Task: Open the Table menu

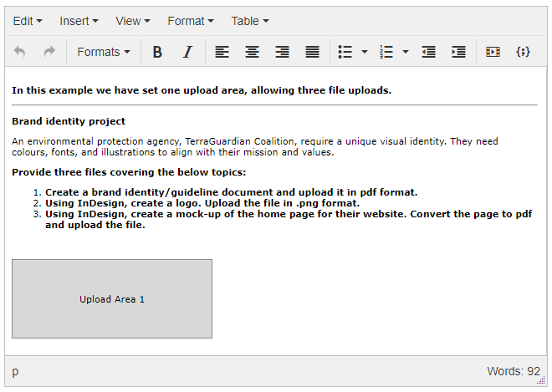Action: coord(250,21)
